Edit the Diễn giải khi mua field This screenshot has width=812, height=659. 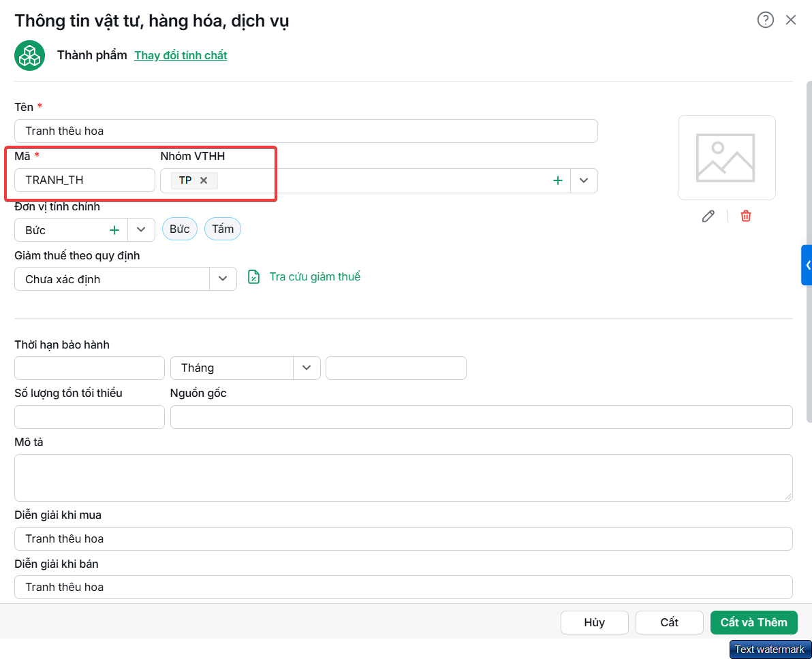coord(403,539)
